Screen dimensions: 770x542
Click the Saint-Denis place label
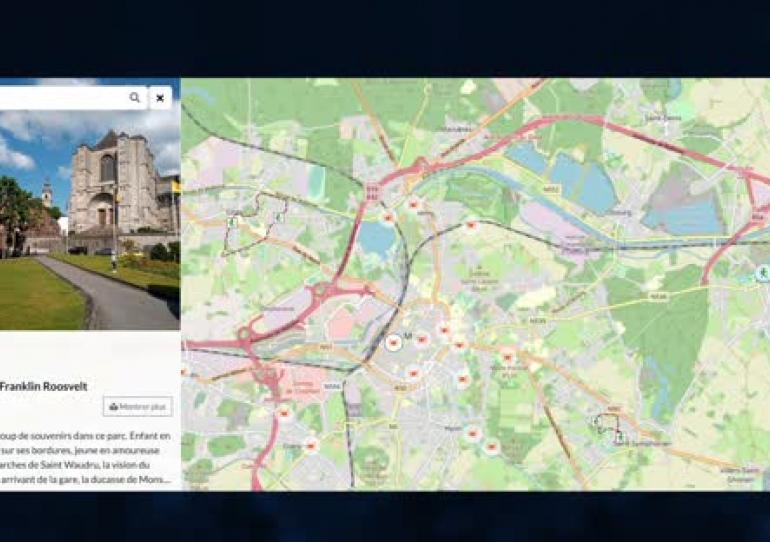point(663,118)
